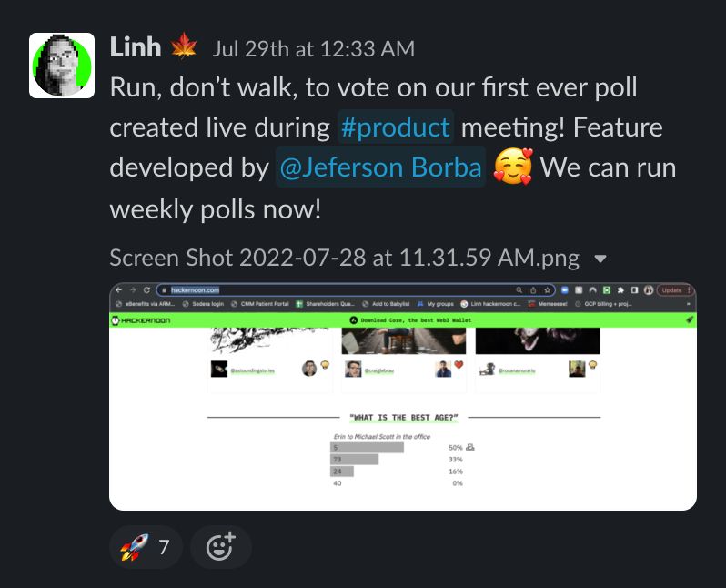The width and height of the screenshot is (726, 588).
Task: Click the browser reload icon
Action: point(146,289)
